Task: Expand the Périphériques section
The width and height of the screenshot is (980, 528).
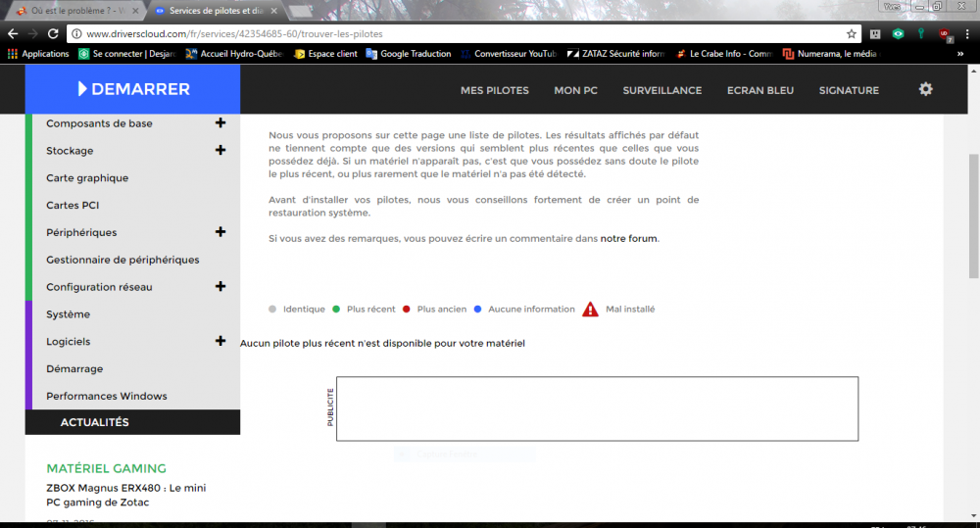Action: 220,232
